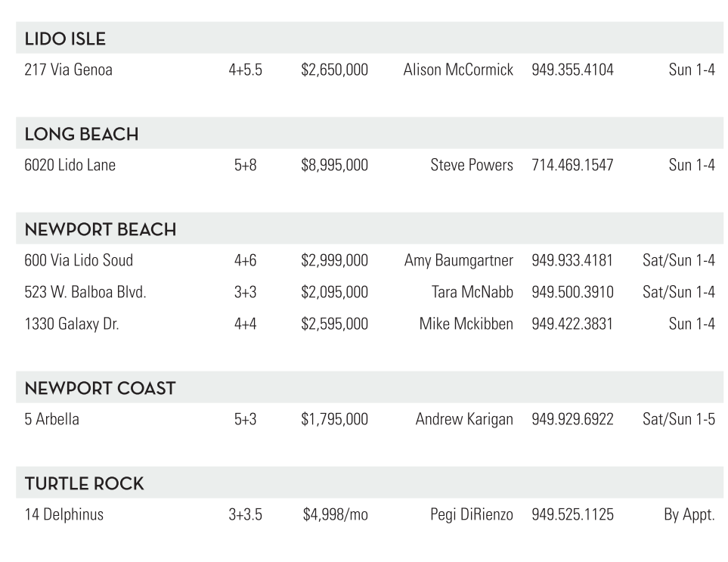Click the LONG BEACH section header
Screen dimensions: 728x562
point(82,135)
